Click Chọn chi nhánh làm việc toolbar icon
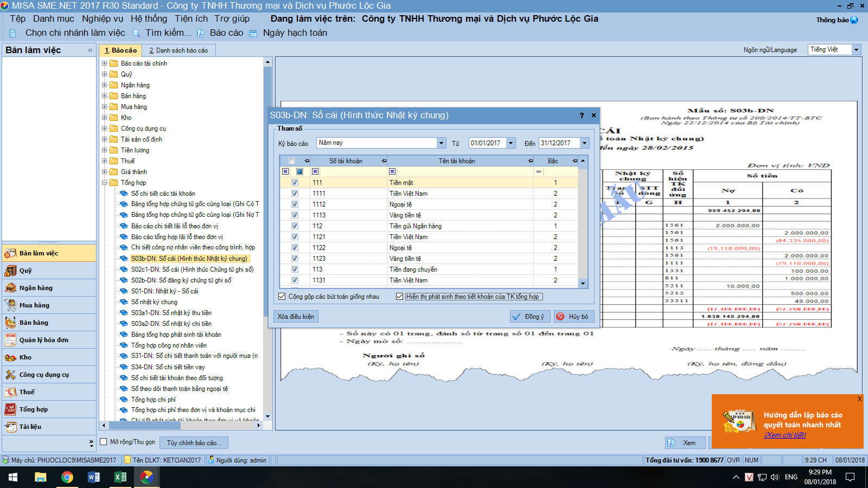 click(12, 33)
